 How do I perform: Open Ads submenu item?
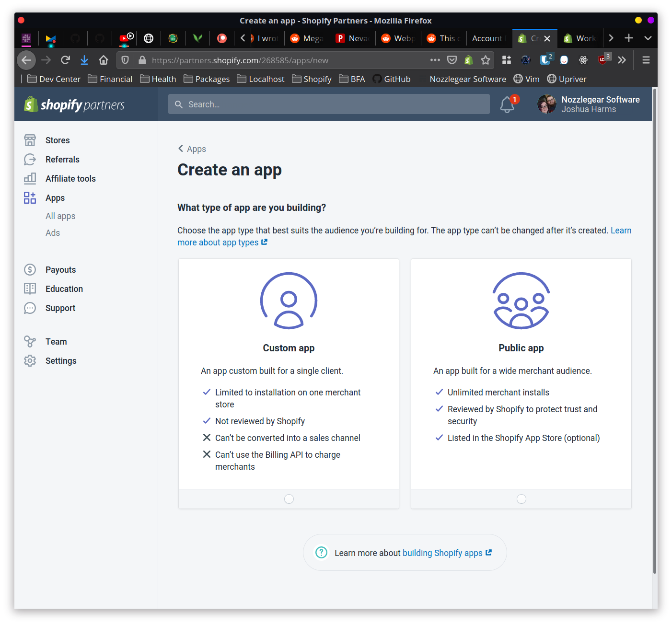[53, 232]
